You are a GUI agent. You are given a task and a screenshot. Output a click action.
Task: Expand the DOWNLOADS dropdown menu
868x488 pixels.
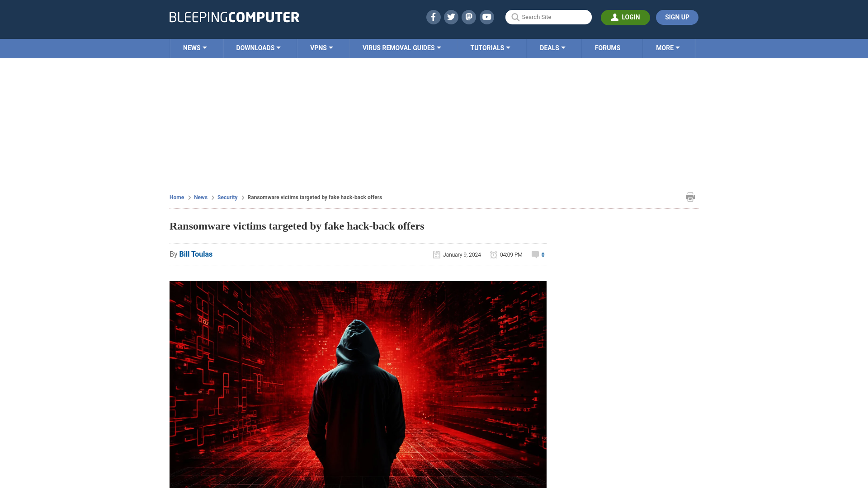tap(258, 47)
